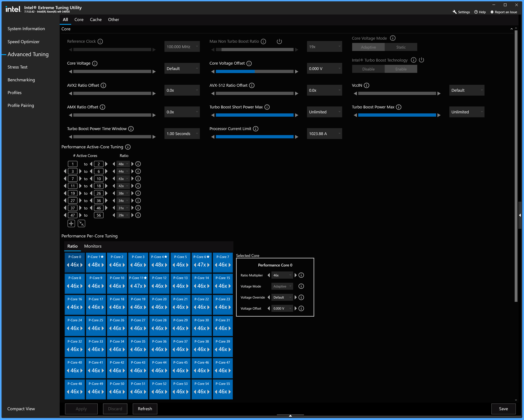The width and height of the screenshot is (524, 420).
Task: Click Processor Current Limit slider track
Action: pos(255,137)
